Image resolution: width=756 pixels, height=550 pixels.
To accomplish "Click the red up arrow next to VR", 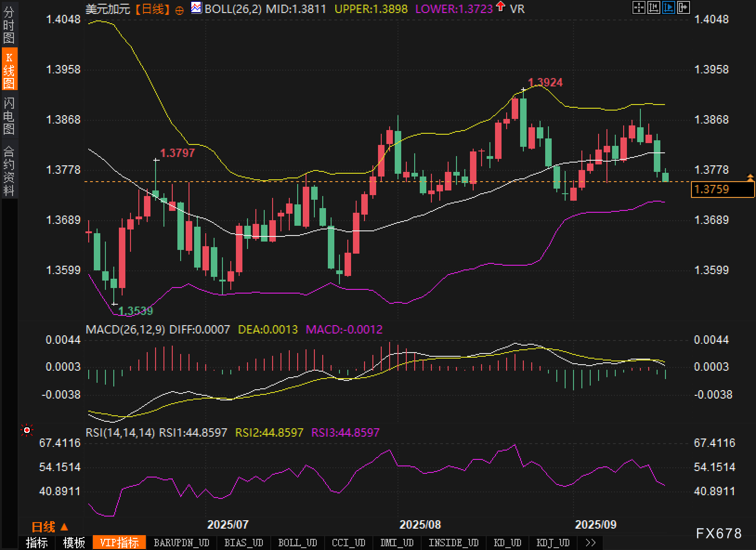I will pyautogui.click(x=500, y=7).
